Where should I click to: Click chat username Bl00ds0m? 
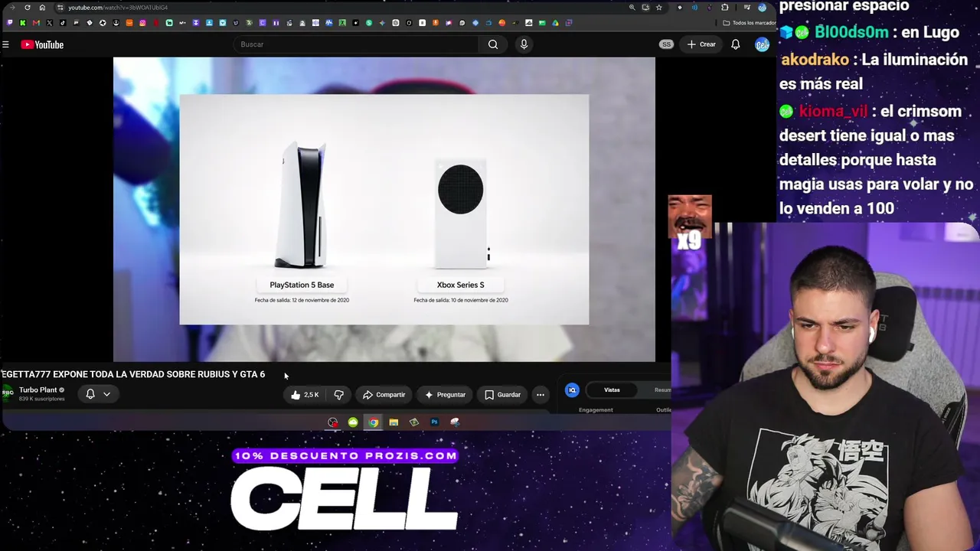click(851, 32)
